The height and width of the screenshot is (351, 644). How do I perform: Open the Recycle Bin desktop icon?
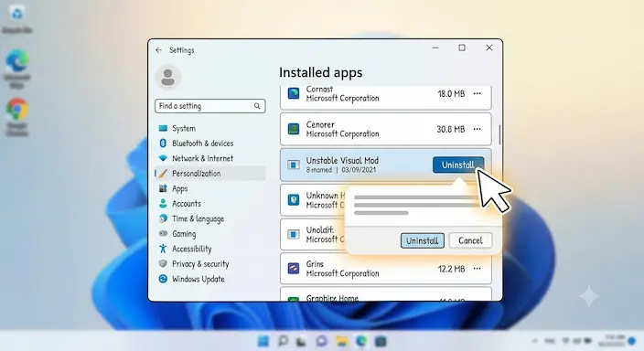(16, 19)
